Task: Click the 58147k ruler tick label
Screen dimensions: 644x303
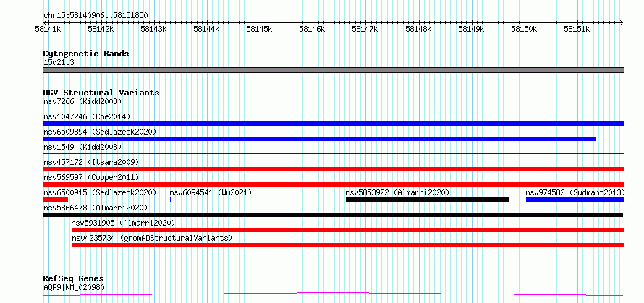Action: [x=365, y=29]
